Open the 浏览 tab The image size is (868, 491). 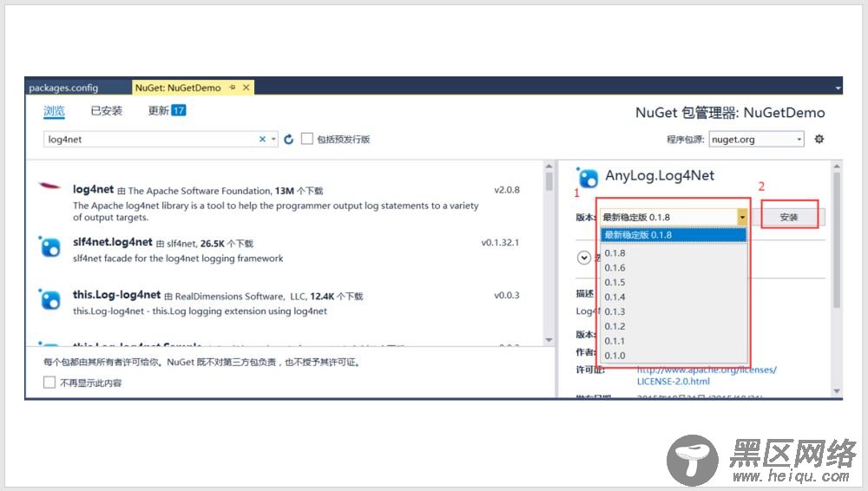[x=54, y=111]
